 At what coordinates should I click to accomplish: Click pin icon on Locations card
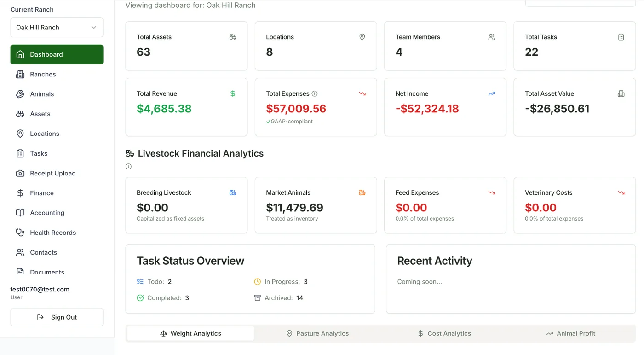362,37
